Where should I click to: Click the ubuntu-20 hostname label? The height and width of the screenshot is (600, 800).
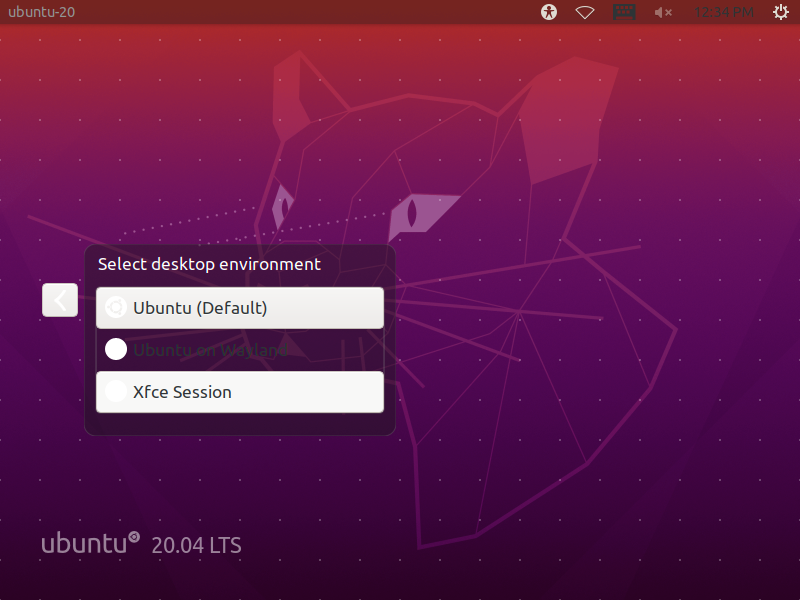(42, 12)
